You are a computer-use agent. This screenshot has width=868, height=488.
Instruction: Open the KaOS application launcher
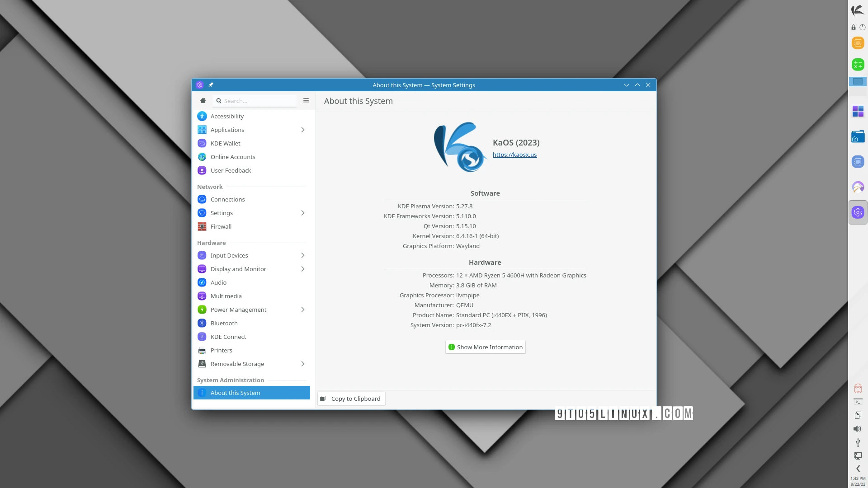tap(858, 10)
